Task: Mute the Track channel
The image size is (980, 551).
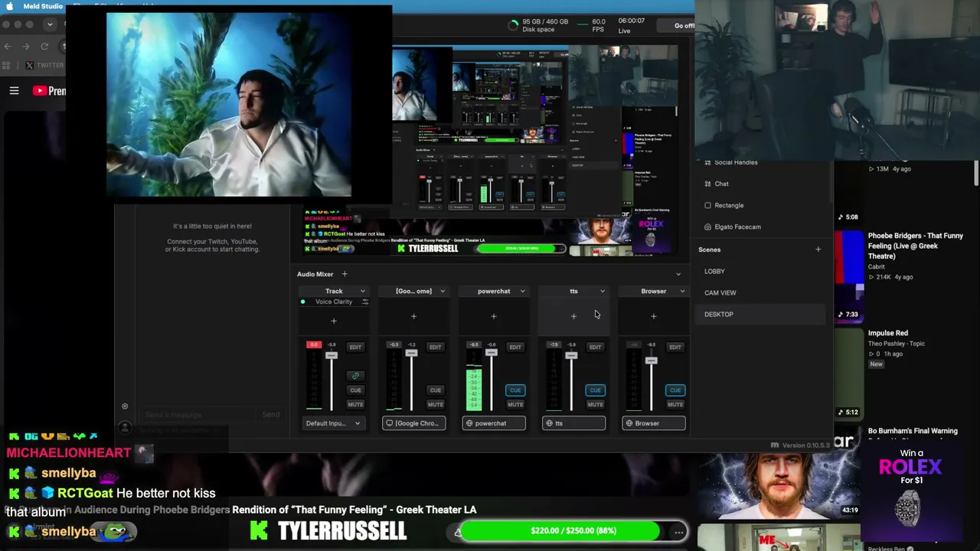Action: (x=355, y=405)
